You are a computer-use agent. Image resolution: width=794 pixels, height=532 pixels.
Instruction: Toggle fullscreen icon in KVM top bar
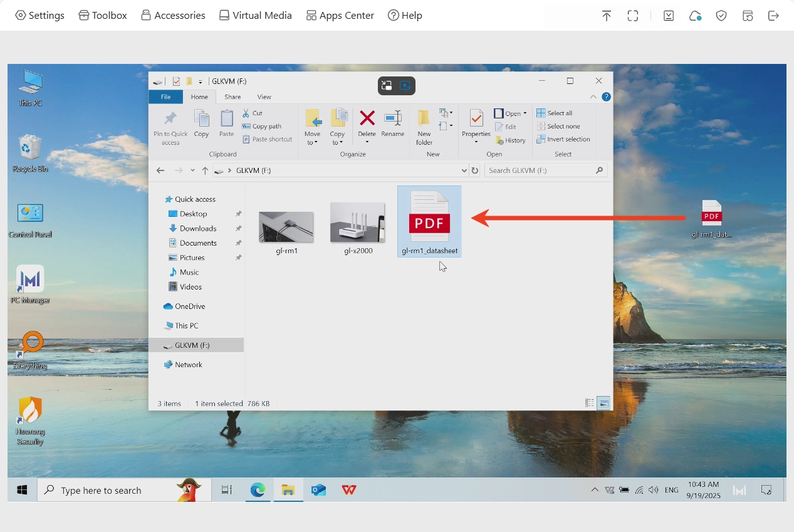tap(633, 16)
